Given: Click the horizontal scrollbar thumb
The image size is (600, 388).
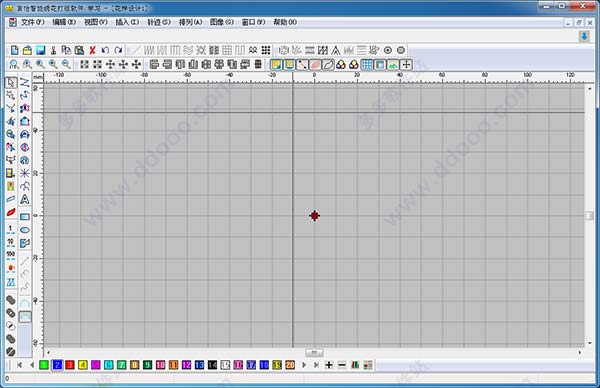Looking at the screenshot, I should click(314, 352).
